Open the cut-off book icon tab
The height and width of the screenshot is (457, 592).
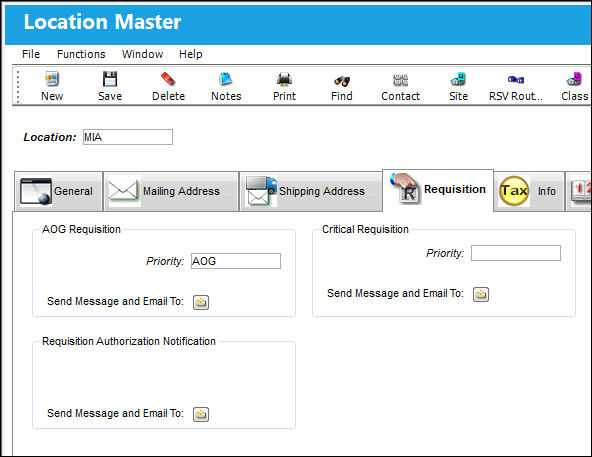point(578,191)
